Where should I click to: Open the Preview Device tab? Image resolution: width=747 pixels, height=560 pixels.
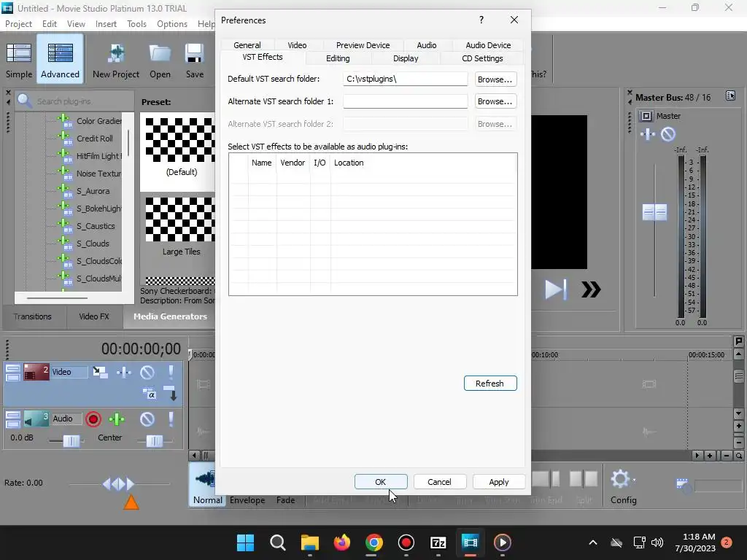[x=363, y=45]
